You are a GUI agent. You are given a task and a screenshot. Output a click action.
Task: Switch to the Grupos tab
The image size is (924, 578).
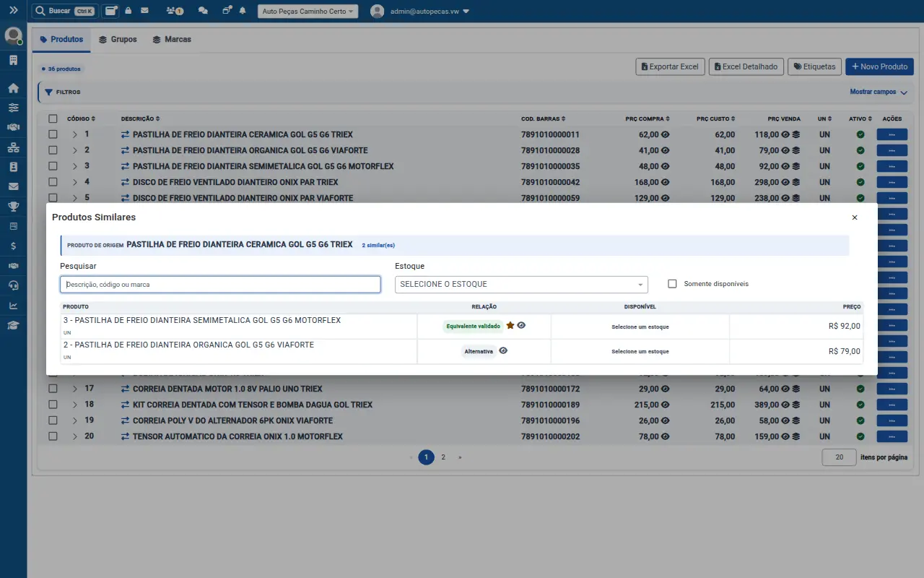118,39
